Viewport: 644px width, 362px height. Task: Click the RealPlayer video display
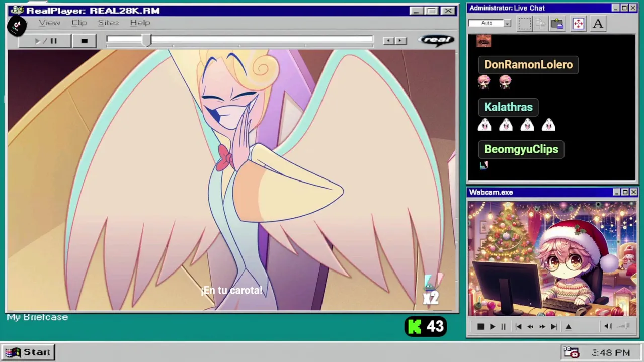click(x=231, y=180)
